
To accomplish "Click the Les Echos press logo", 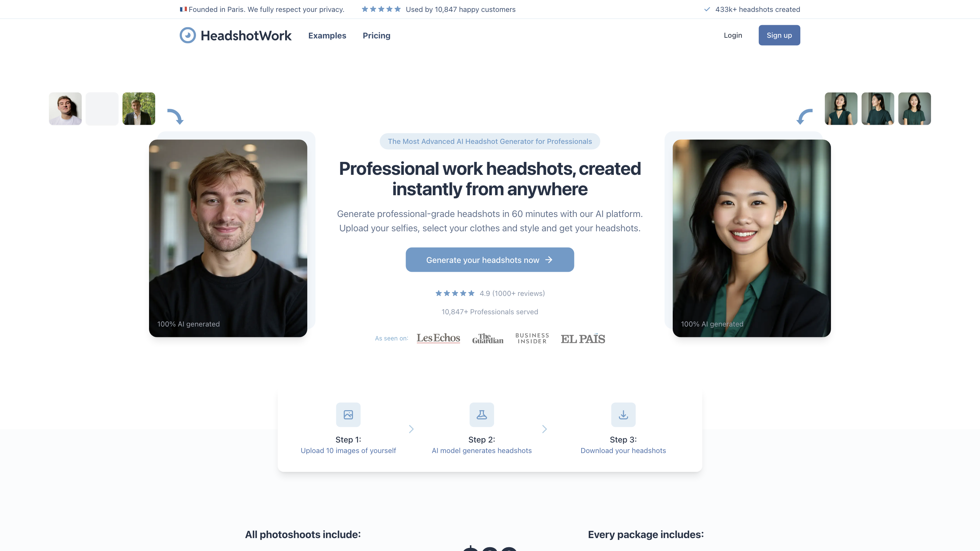I will (x=438, y=338).
